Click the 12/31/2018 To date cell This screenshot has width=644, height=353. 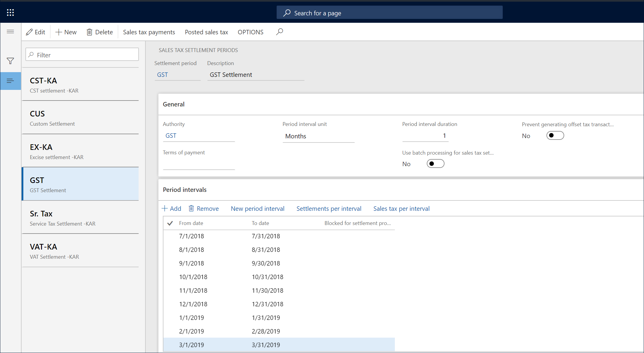(x=267, y=304)
